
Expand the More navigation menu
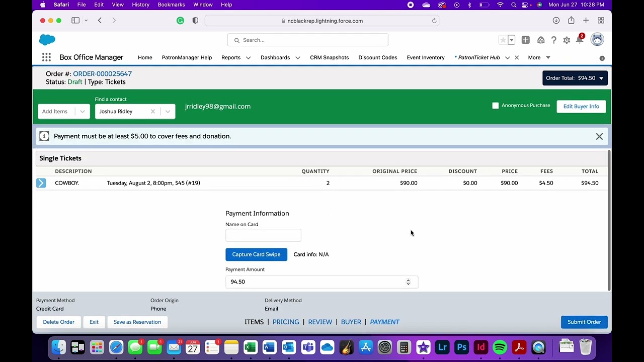(539, 57)
